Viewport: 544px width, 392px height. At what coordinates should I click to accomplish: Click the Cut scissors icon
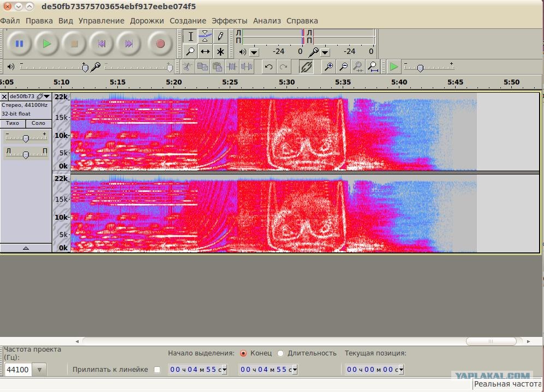coord(187,67)
